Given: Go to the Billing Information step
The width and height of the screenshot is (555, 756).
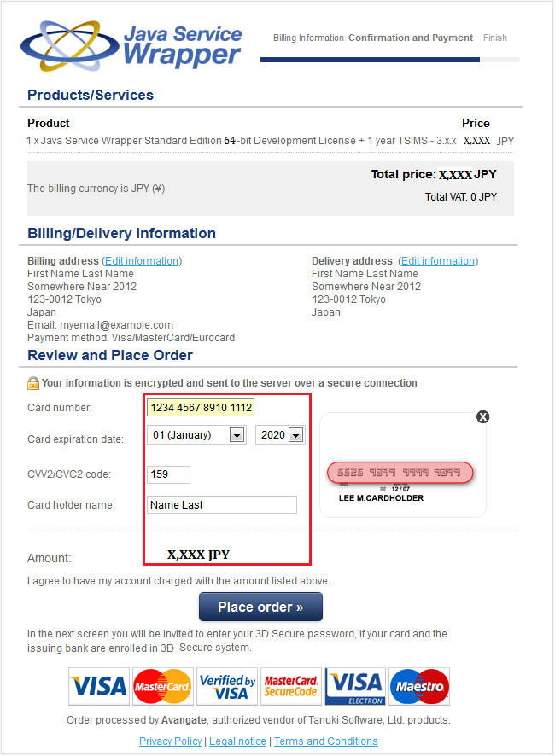Looking at the screenshot, I should 308,38.
